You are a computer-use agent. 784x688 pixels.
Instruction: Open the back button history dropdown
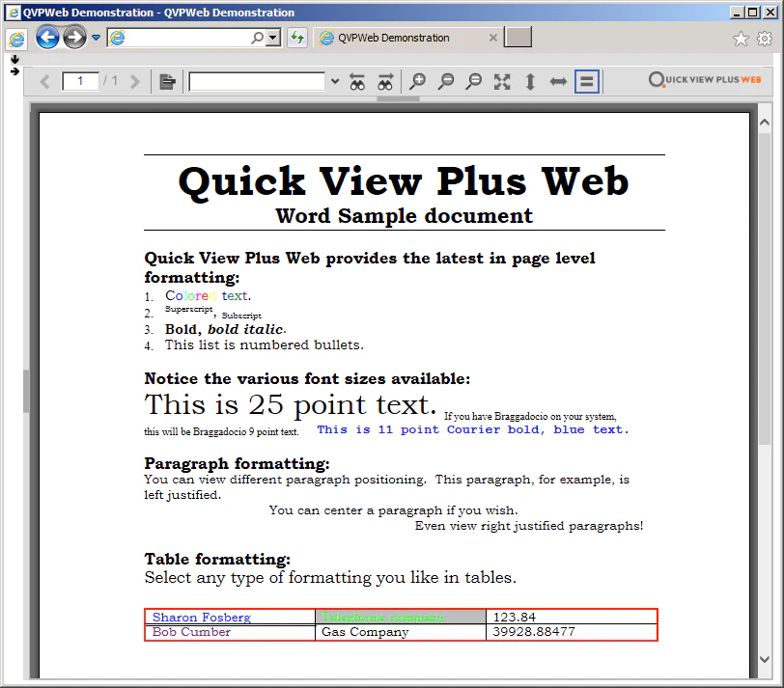click(x=96, y=38)
